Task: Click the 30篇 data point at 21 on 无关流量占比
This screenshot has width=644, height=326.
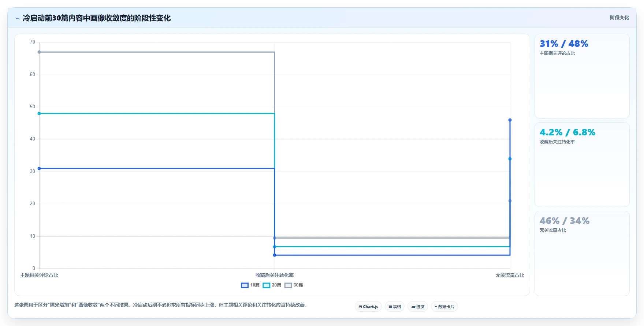Action: coord(510,201)
